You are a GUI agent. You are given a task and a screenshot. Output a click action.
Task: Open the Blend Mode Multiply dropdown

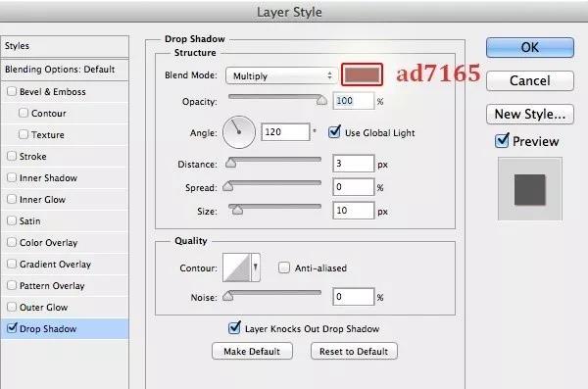coord(280,75)
